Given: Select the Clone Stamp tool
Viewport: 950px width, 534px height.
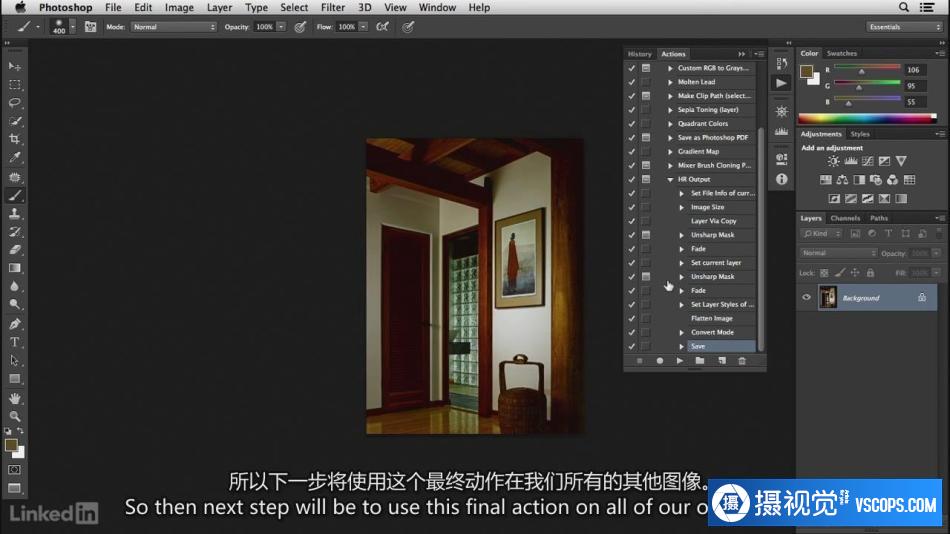Looking at the screenshot, I should pyautogui.click(x=15, y=214).
